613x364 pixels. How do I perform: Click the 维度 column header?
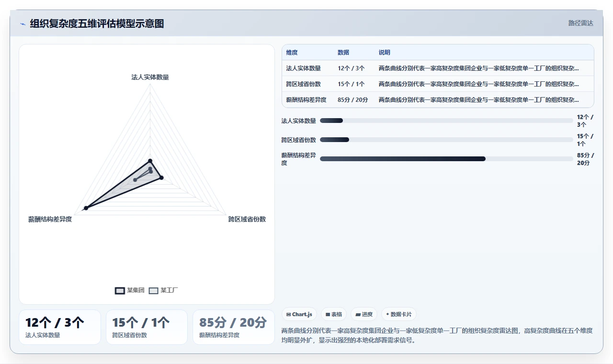[292, 53]
